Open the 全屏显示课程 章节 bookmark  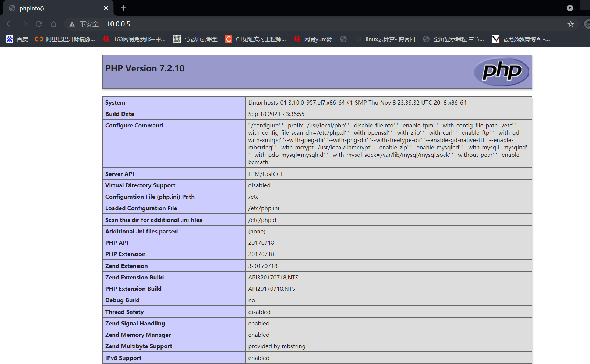point(453,39)
